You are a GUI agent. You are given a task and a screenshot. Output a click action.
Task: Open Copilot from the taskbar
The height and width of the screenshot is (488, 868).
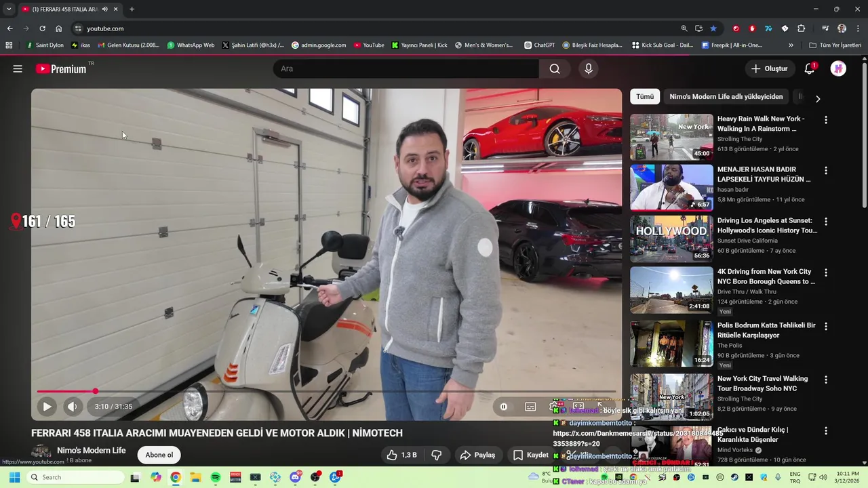click(156, 477)
